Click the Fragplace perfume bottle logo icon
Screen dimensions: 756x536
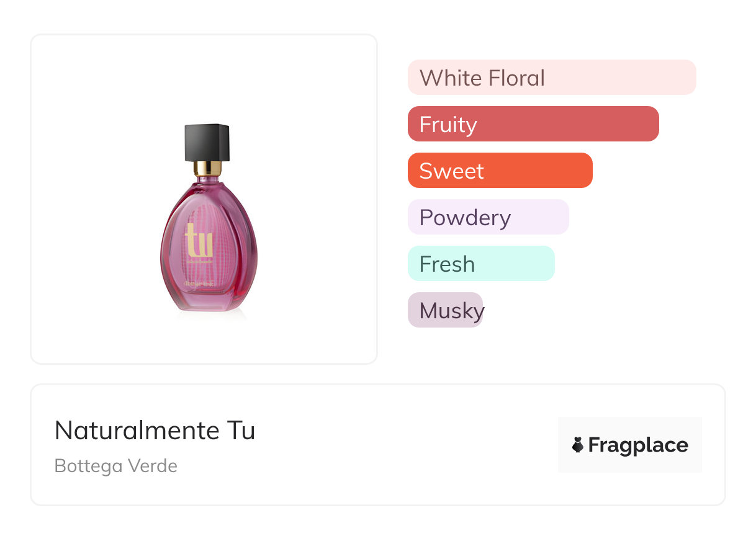(x=578, y=445)
